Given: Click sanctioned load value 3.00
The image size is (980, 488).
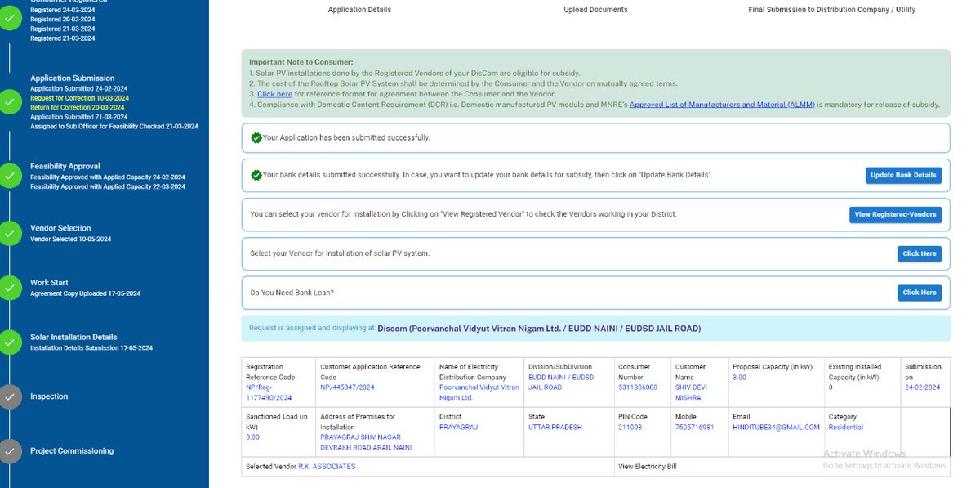Looking at the screenshot, I should (252, 437).
